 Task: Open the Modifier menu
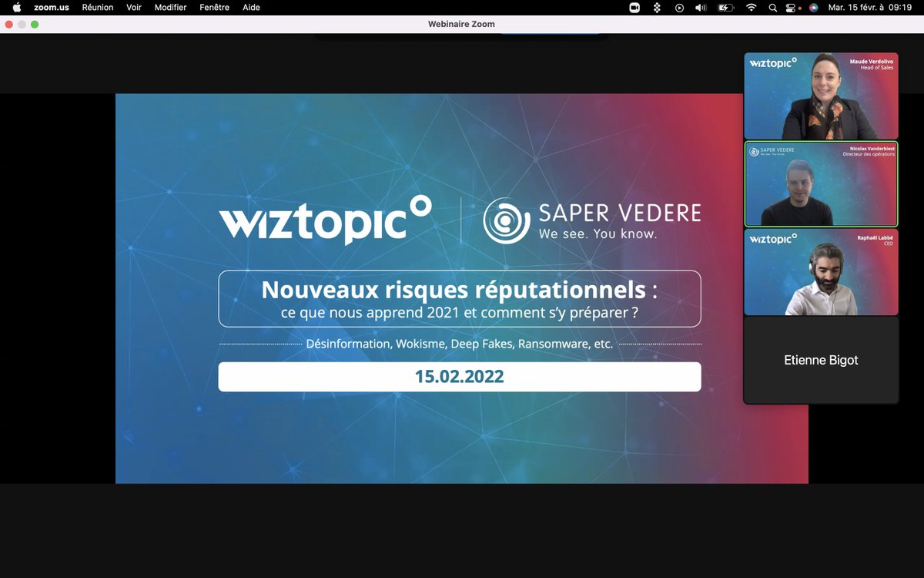coord(170,7)
